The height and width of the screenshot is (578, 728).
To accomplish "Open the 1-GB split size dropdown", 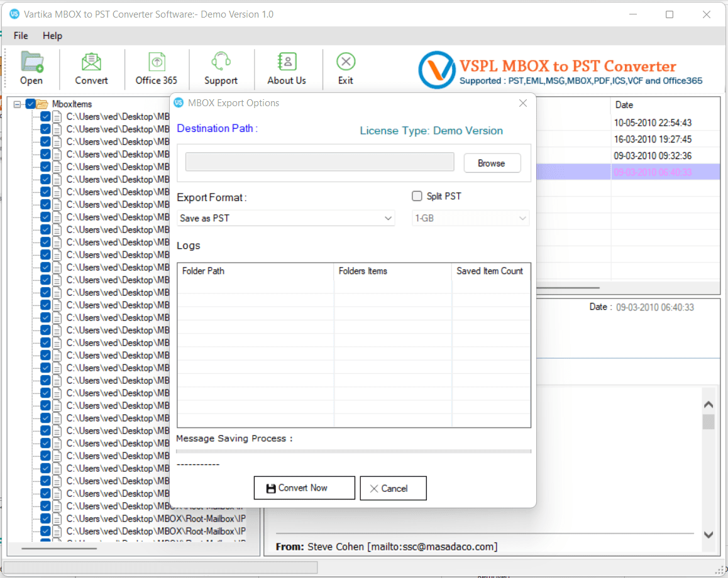I will click(470, 218).
